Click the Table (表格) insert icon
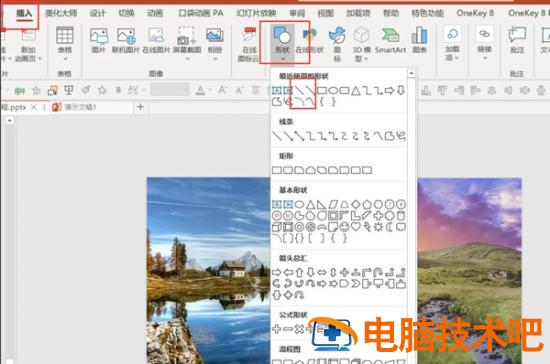The height and width of the screenshot is (364, 550). click(x=65, y=41)
